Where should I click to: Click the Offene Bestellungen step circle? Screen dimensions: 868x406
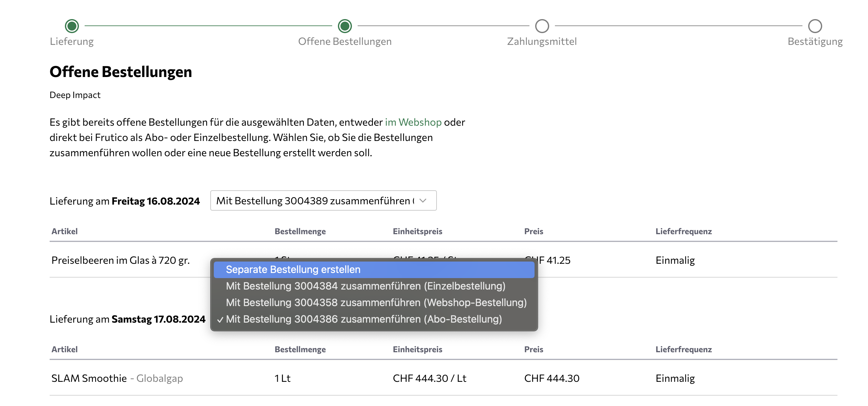click(x=345, y=26)
